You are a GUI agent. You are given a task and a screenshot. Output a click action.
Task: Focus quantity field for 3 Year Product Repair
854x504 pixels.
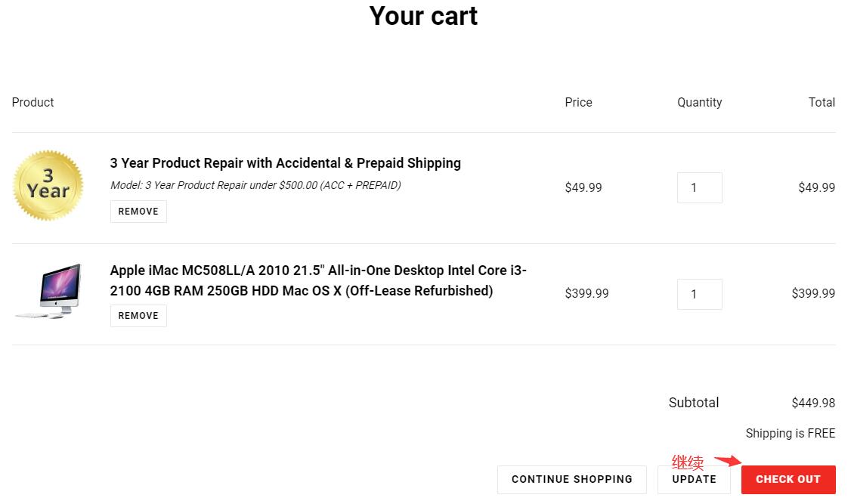click(x=699, y=187)
